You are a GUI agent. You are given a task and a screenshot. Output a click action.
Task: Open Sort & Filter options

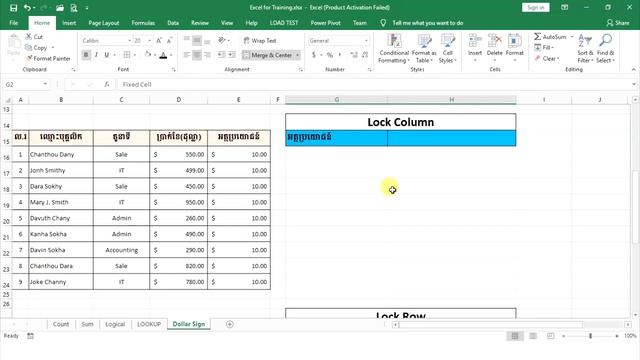pyautogui.click(x=585, y=49)
